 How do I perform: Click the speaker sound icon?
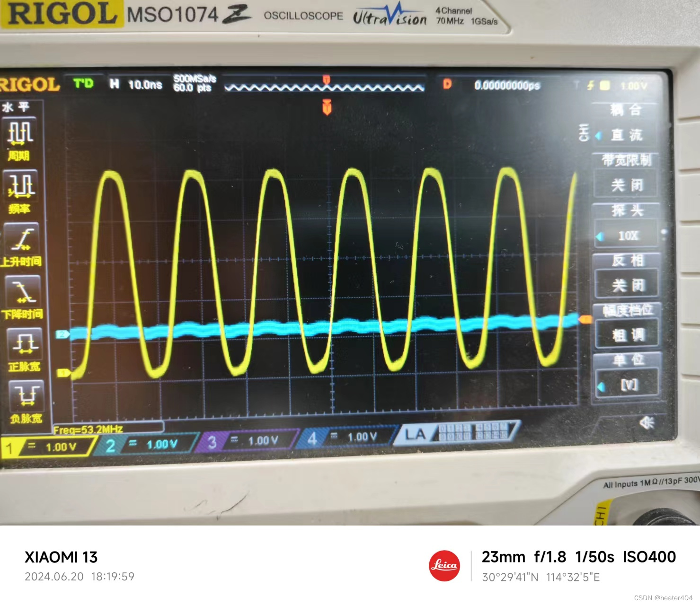click(647, 422)
